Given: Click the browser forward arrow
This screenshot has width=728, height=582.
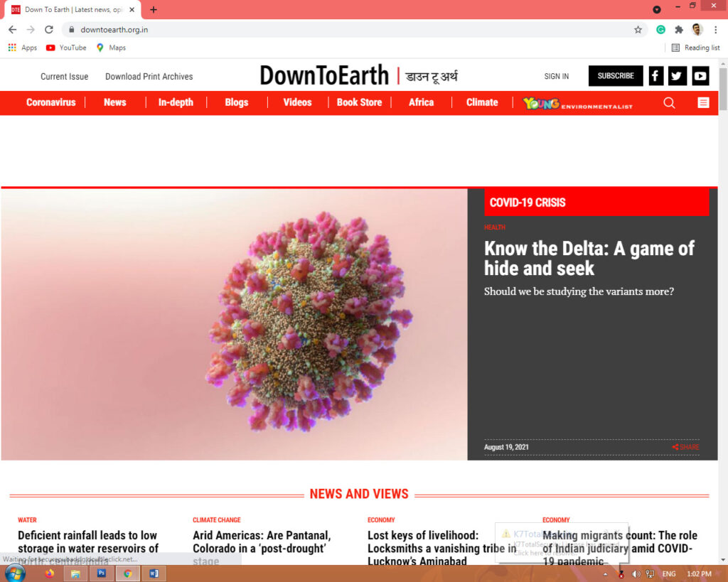Looking at the screenshot, I should pyautogui.click(x=31, y=30).
